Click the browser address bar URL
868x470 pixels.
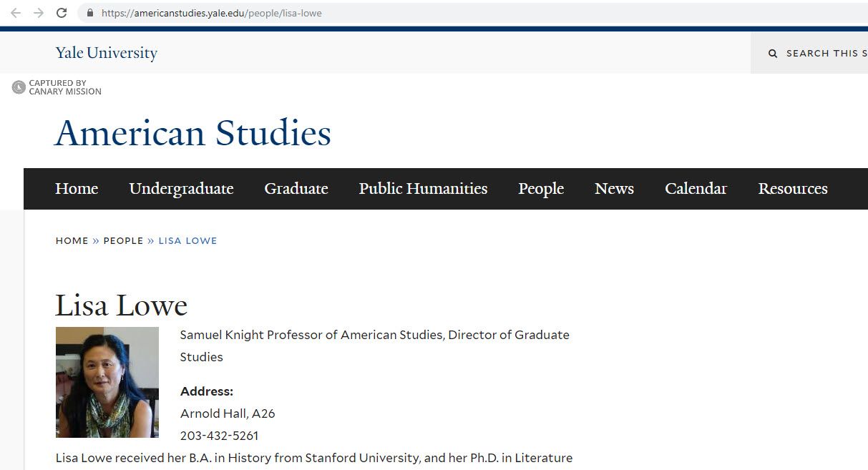(x=212, y=13)
